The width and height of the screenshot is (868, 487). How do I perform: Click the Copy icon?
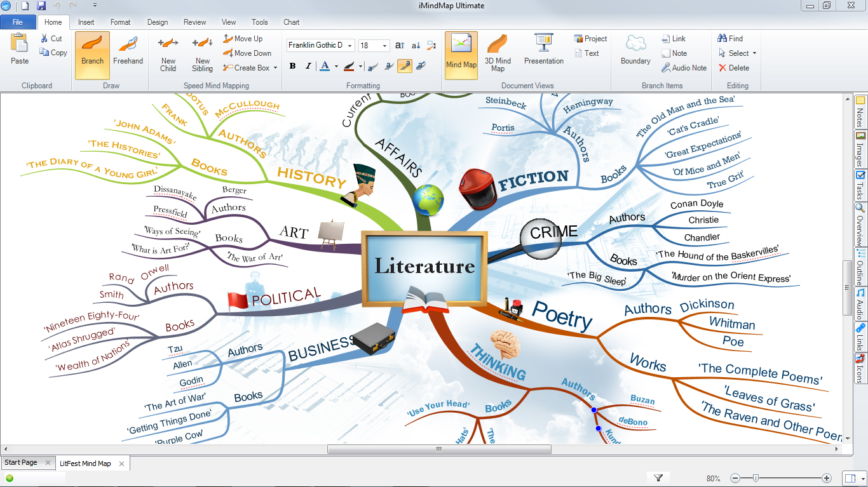pos(44,53)
